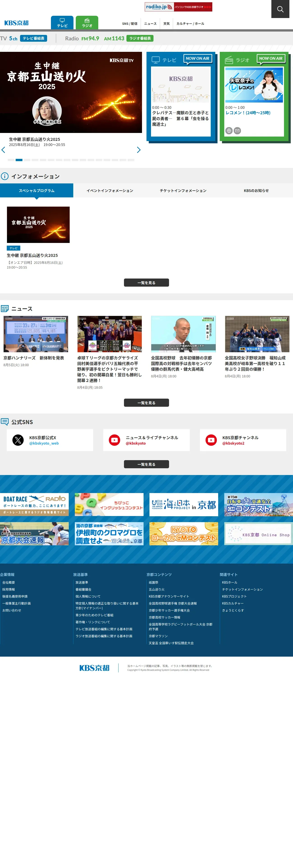Open 伊根町のクロマグロ banner
This screenshot has width=293, height=868.
(109, 534)
